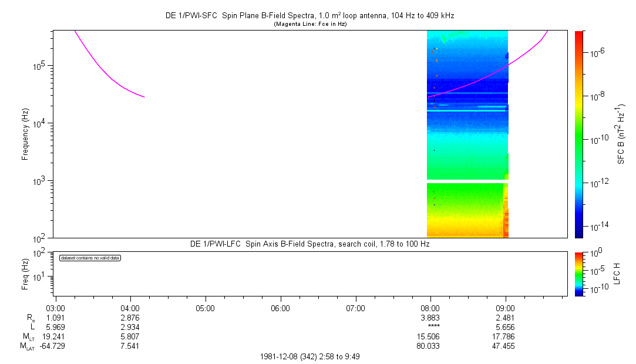Screen dimensions: 636x364
Task: Click the 'dataset contains no valid data' label
Action: pos(90,258)
